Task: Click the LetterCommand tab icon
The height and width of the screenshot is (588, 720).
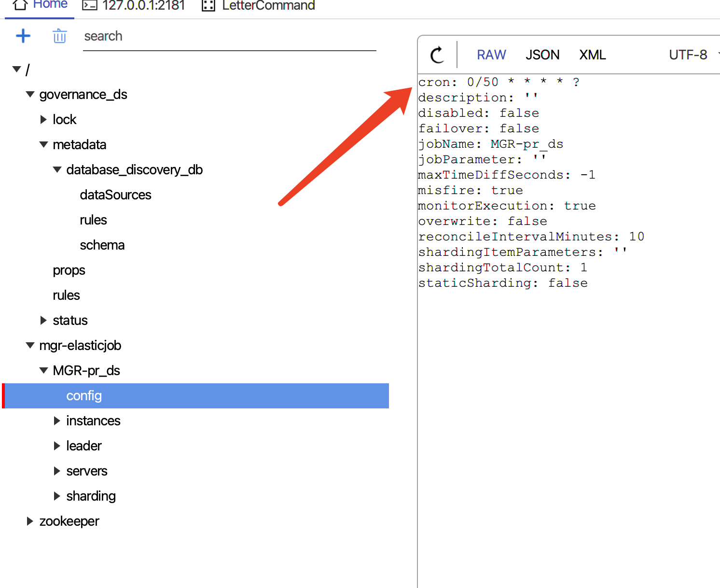Action: tap(208, 5)
